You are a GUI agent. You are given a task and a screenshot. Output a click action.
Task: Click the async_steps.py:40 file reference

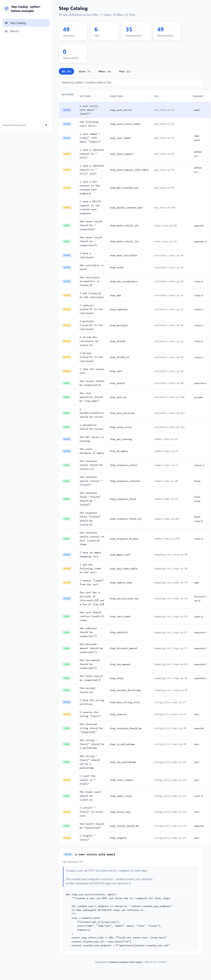coord(165,226)
